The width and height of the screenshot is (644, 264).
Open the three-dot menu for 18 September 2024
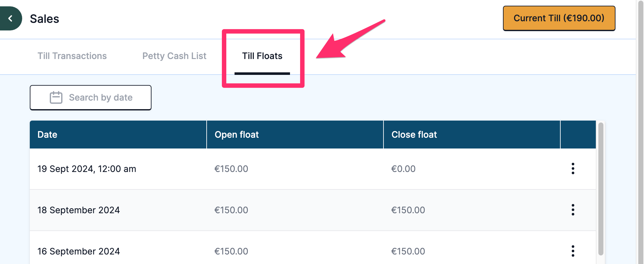pyautogui.click(x=573, y=210)
